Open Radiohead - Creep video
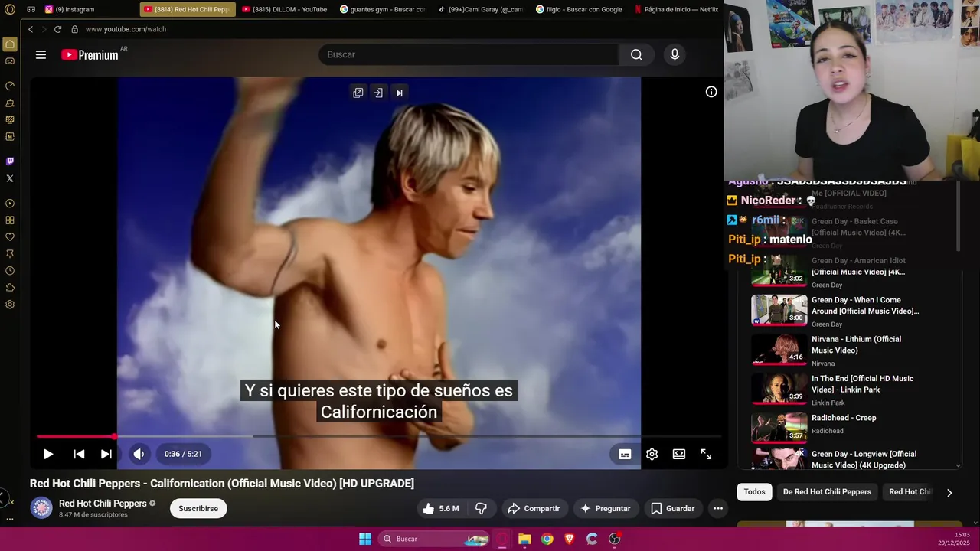The image size is (980, 551). pos(835,427)
